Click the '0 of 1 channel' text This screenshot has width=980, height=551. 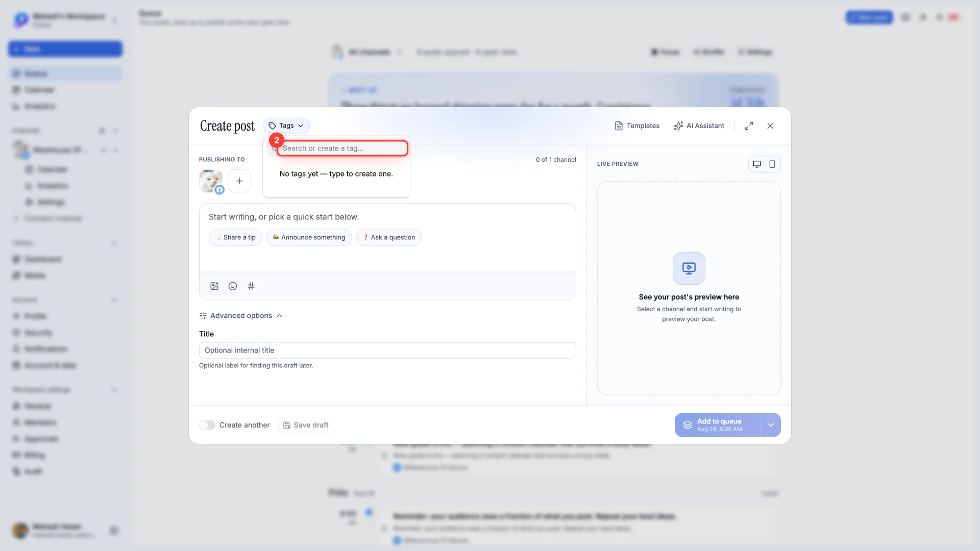(556, 160)
